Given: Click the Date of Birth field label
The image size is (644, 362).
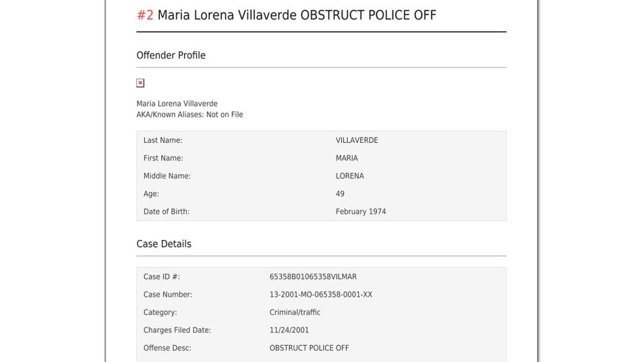Looking at the screenshot, I should pyautogui.click(x=166, y=211).
